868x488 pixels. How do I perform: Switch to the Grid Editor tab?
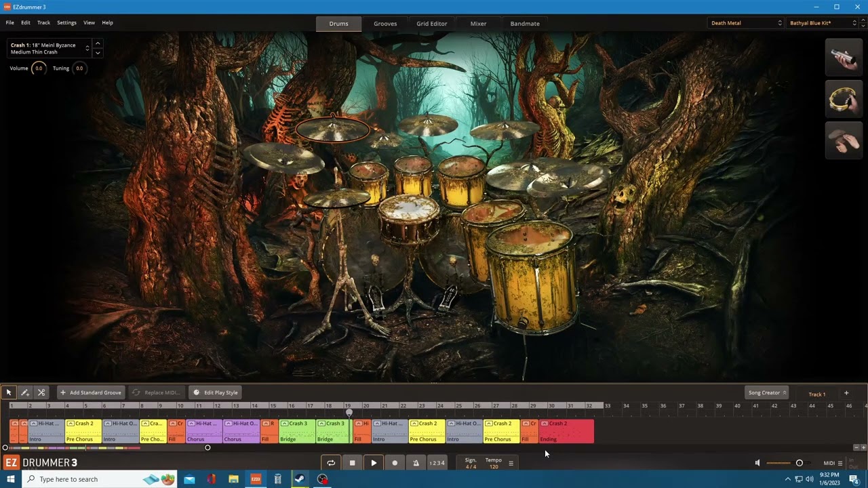432,24
